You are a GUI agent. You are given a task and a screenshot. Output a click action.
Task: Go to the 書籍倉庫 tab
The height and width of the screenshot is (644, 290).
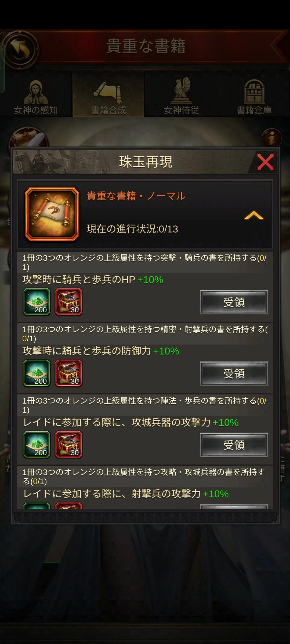(x=254, y=97)
